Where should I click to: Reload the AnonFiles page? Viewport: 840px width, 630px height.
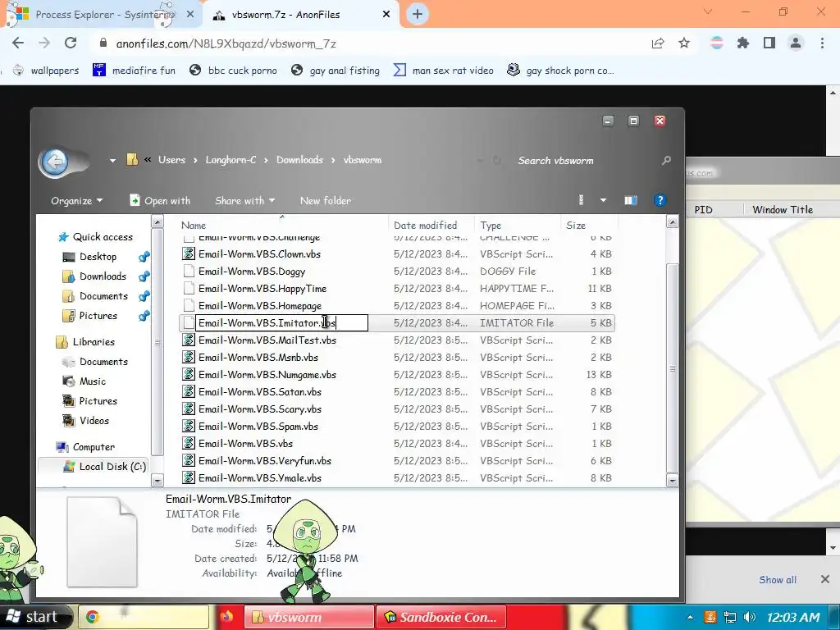click(71, 43)
